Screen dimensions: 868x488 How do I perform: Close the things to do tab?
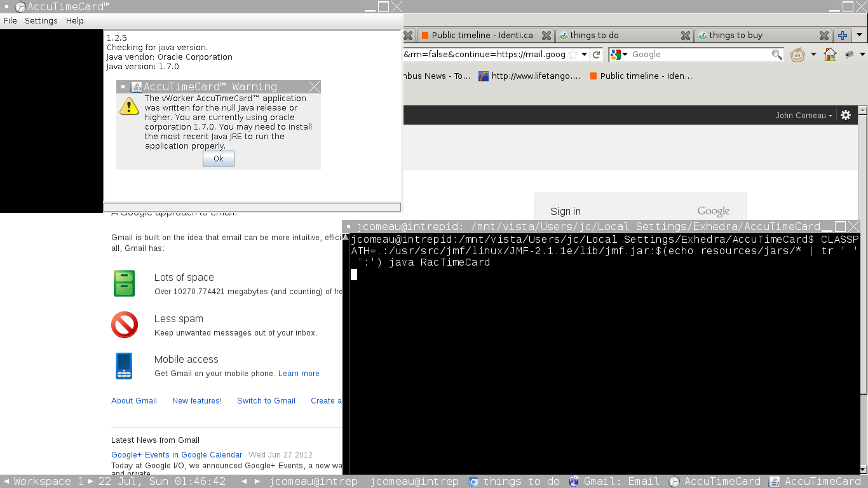[685, 36]
